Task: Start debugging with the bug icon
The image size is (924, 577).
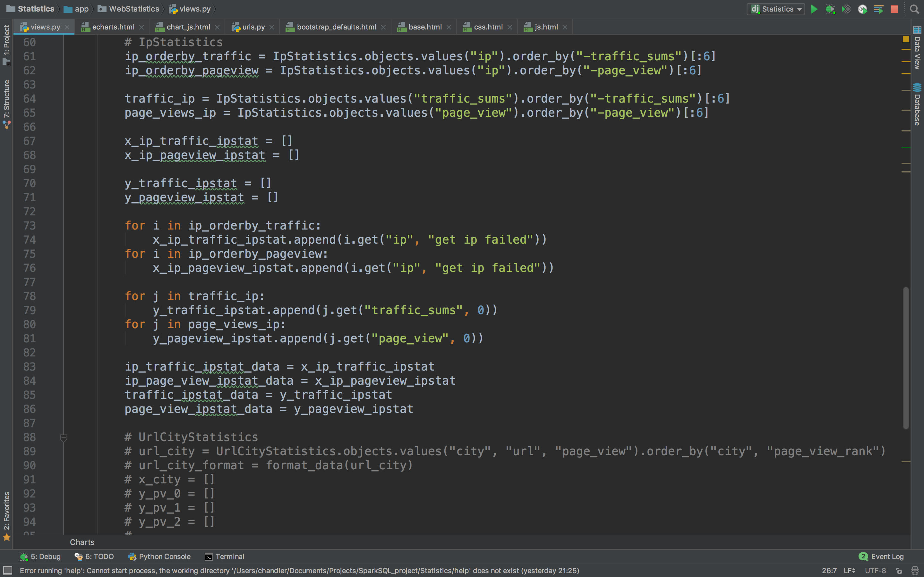Action: click(x=830, y=9)
